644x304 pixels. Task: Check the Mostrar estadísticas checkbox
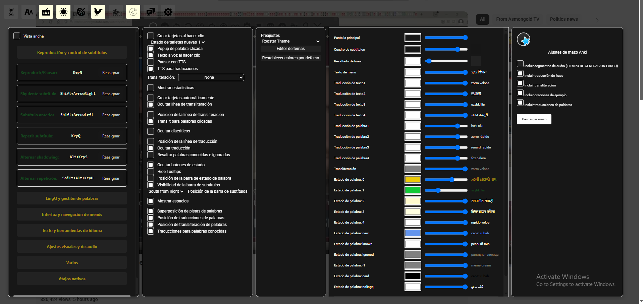(151, 88)
